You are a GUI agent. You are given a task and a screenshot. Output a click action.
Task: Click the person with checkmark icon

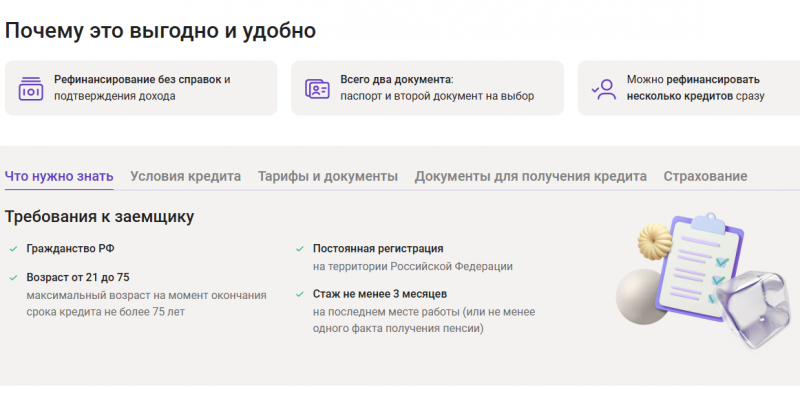tap(603, 88)
